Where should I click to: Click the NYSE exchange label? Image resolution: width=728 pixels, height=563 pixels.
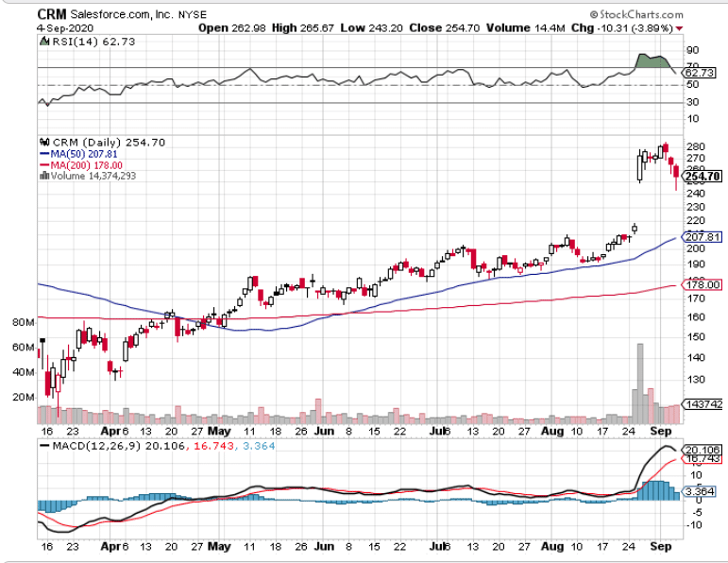click(x=193, y=15)
